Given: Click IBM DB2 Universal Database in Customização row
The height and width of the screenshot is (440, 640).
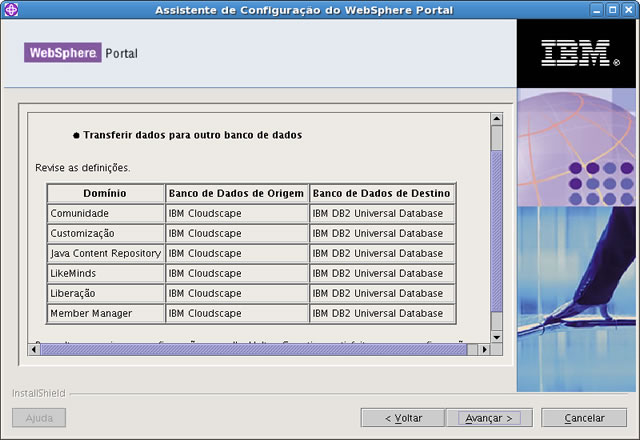Looking at the screenshot, I should coord(382,233).
